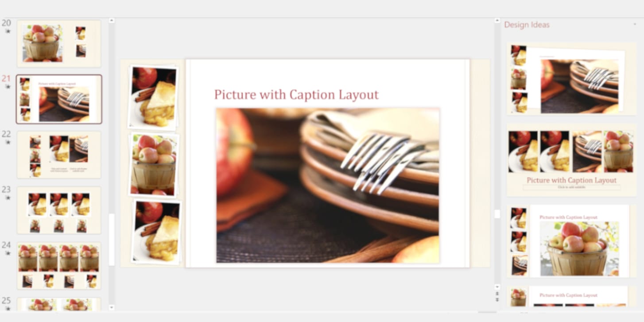Click the animation star icon under slide 22
The image size is (644, 322).
pos(8,142)
